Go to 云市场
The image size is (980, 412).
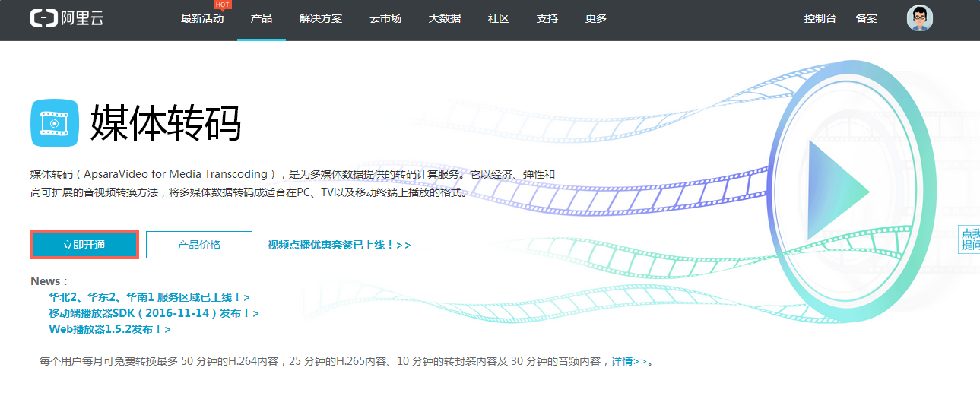tap(385, 18)
